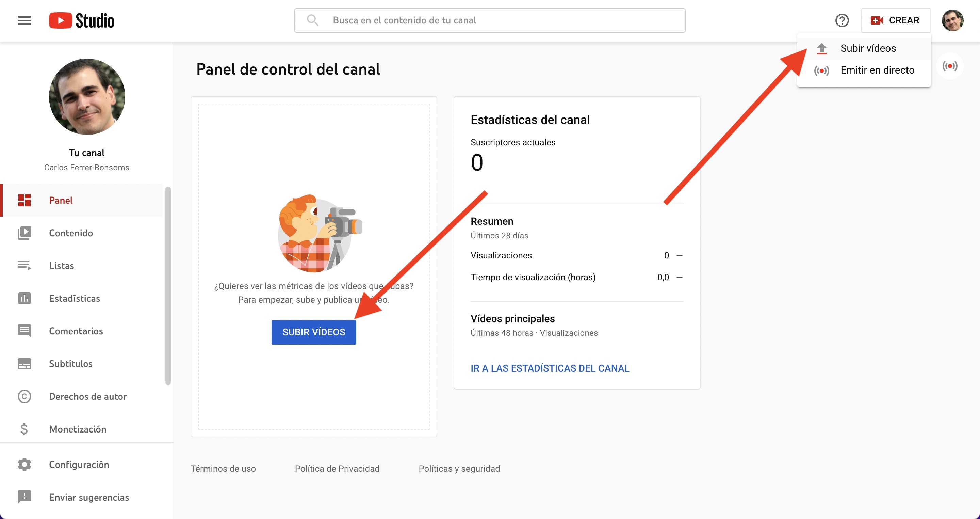This screenshot has width=980, height=519.
Task: Click the large channel profile picture
Action: coord(87,97)
